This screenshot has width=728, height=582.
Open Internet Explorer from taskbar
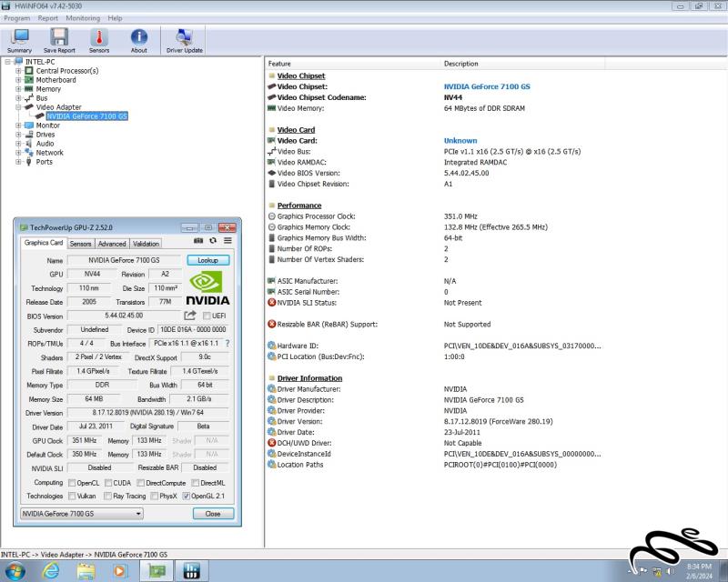click(x=51, y=571)
